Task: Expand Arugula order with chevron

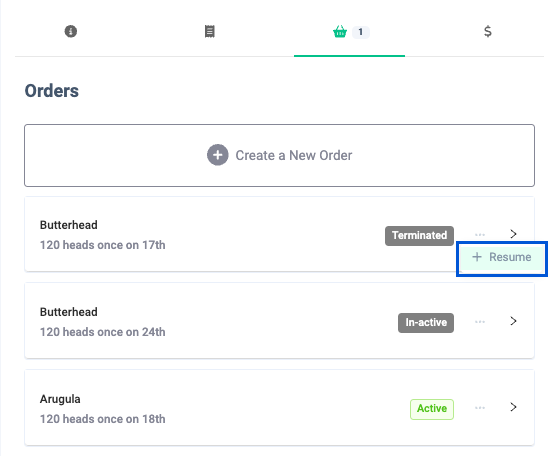Action: [513, 407]
